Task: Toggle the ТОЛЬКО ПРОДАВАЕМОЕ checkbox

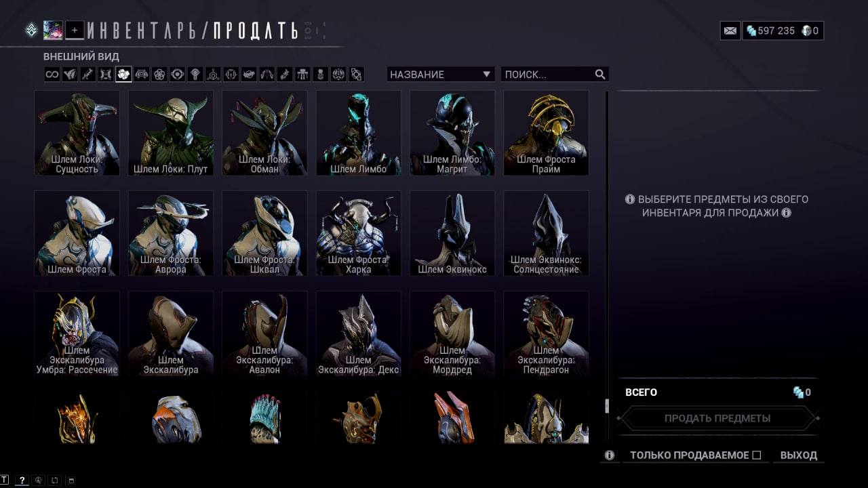Action: click(757, 455)
